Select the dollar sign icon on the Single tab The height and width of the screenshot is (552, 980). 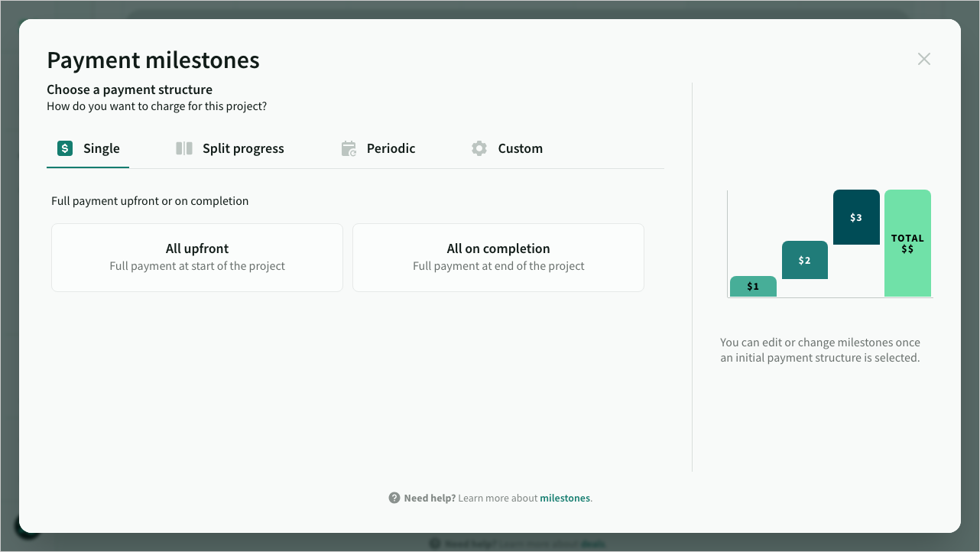[64, 148]
